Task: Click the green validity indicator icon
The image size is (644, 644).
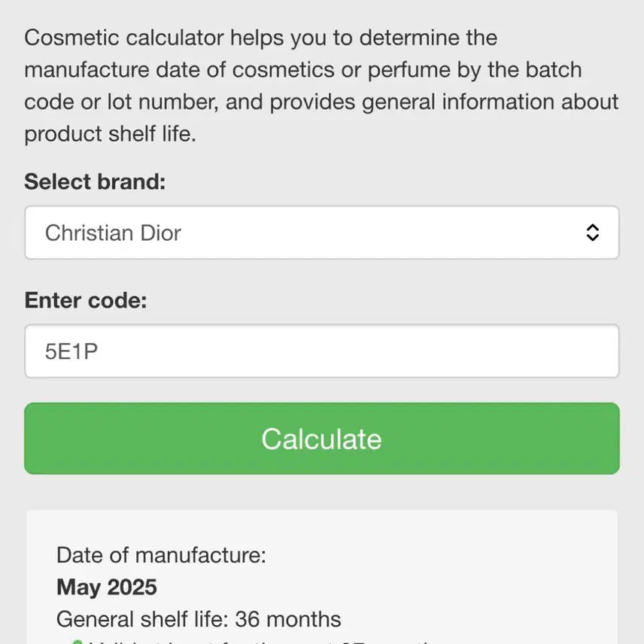Action: click(x=77, y=641)
